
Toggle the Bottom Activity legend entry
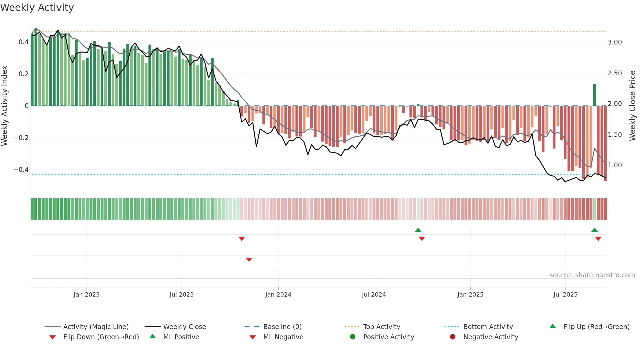coord(479,327)
